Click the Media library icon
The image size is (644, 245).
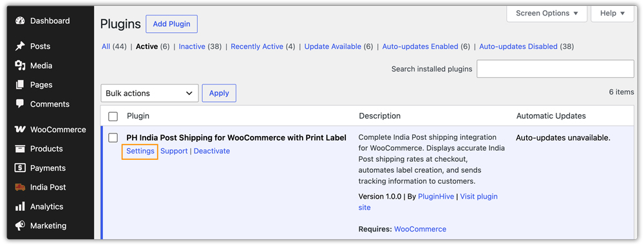click(20, 66)
